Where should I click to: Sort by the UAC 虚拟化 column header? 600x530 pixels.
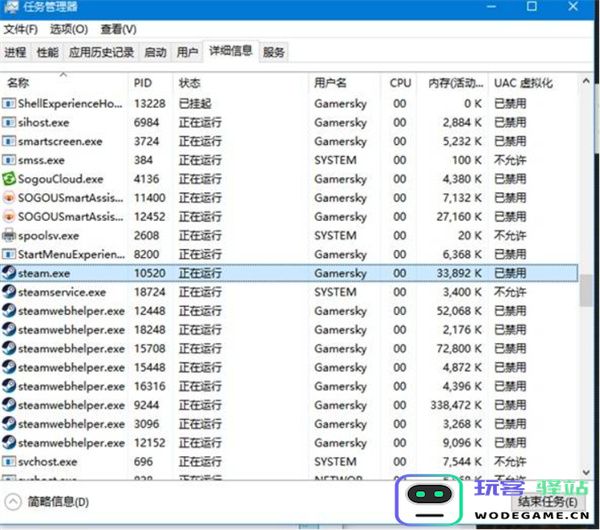533,83
